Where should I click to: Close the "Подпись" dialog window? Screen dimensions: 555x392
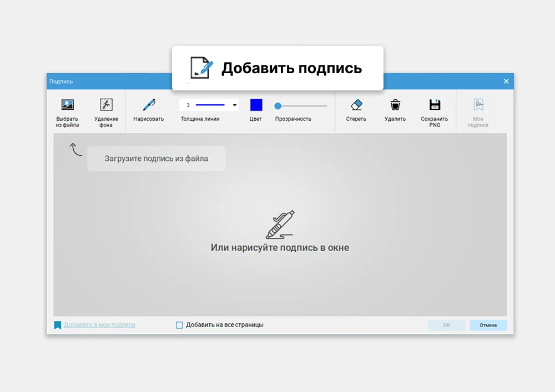click(506, 80)
